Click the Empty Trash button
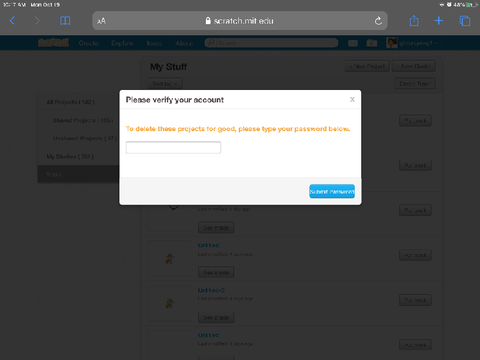This screenshot has width=480, height=360. point(415,84)
